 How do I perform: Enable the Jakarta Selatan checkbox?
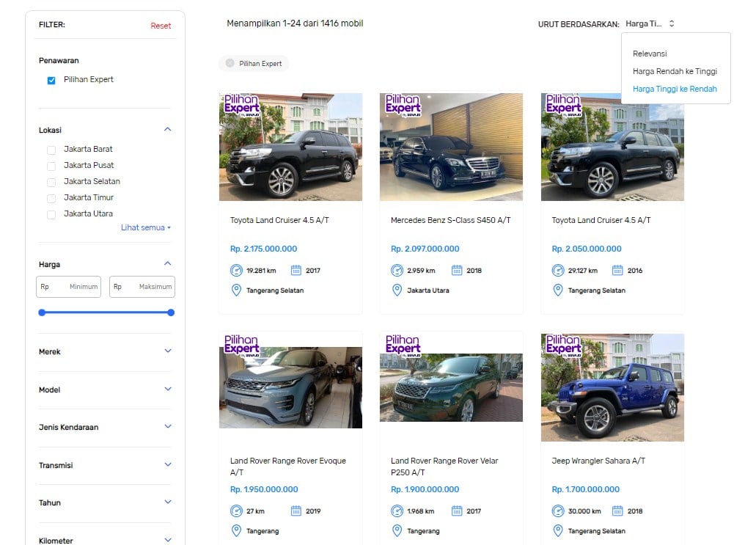tap(51, 182)
